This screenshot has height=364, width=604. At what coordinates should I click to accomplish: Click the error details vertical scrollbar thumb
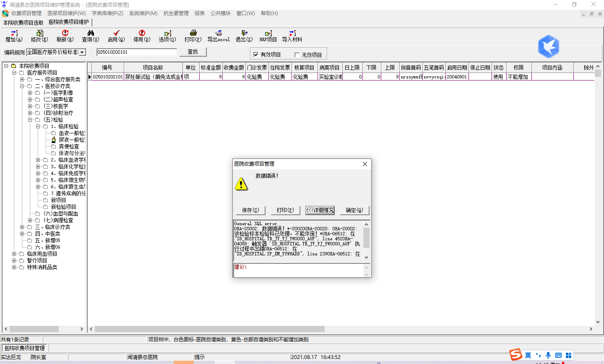click(366, 238)
